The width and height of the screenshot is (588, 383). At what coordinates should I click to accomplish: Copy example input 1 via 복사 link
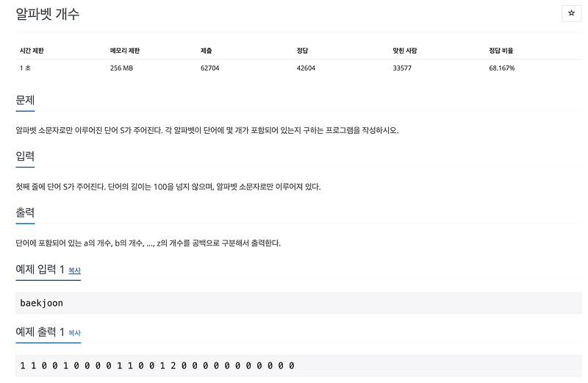pyautogui.click(x=74, y=270)
